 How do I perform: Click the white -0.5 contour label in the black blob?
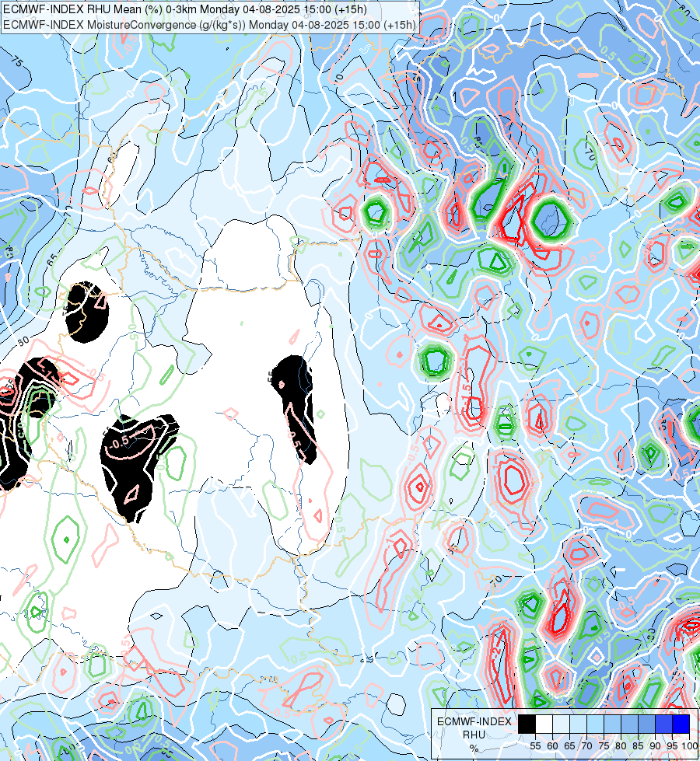(x=120, y=442)
